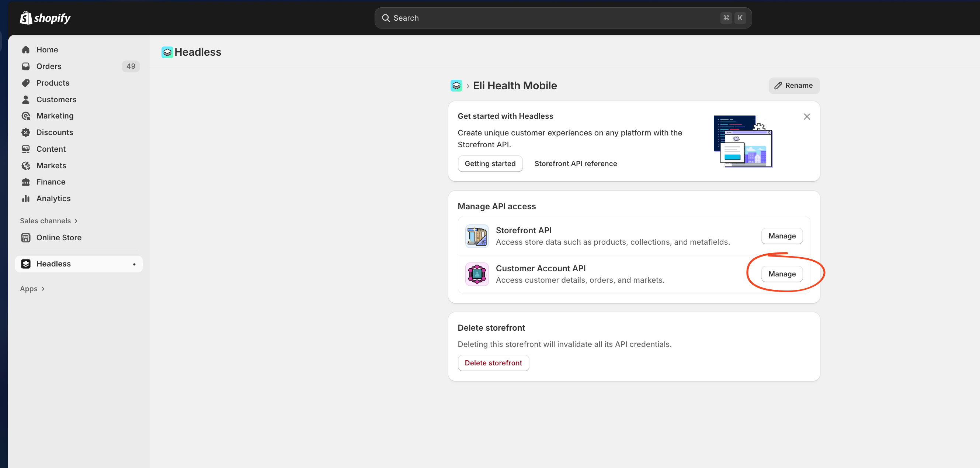This screenshot has width=980, height=468.
Task: Click the Customer Account API icon
Action: 476,274
